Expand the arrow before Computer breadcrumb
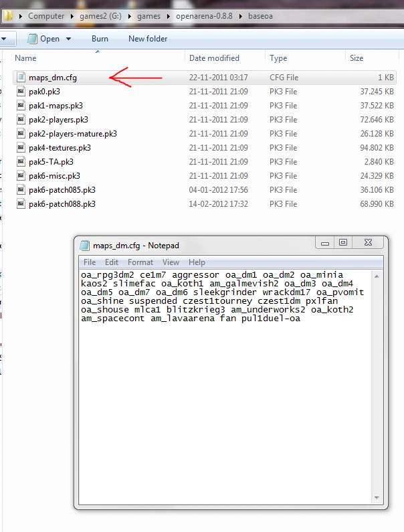This screenshot has width=404, height=532. pyautogui.click(x=20, y=16)
